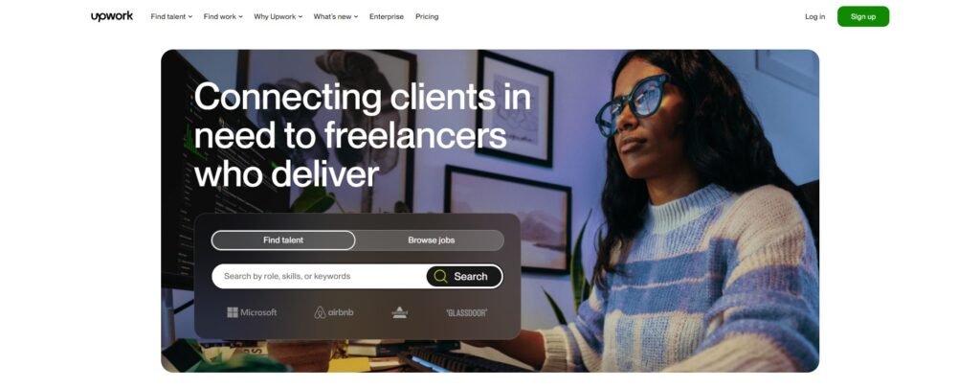Click the Microsoft logo

click(252, 312)
